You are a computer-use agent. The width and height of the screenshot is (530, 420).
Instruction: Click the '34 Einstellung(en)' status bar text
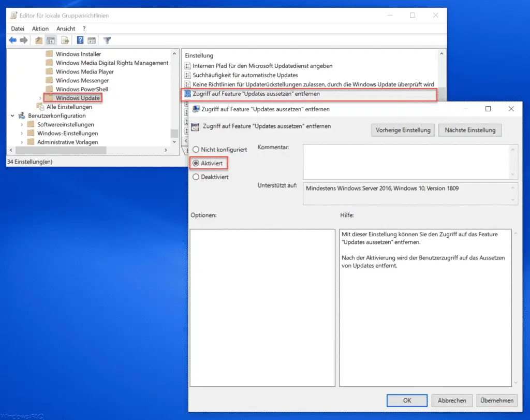pos(30,162)
